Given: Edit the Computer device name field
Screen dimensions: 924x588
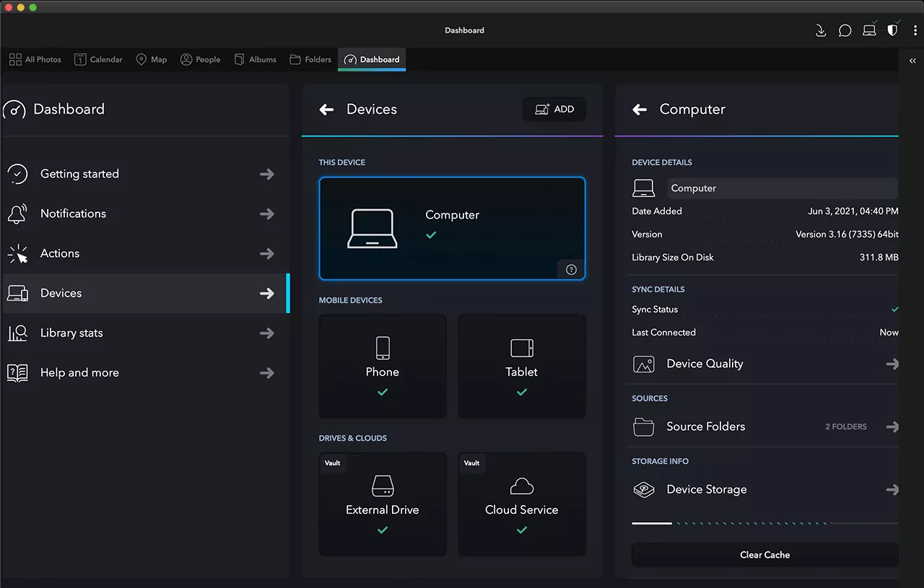Looking at the screenshot, I should click(x=782, y=188).
